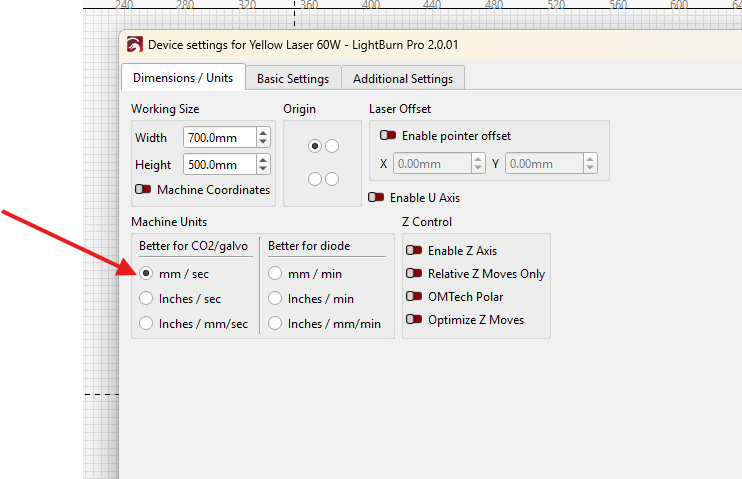
Task: Toggle the OMTech Polar switch
Action: (x=414, y=296)
